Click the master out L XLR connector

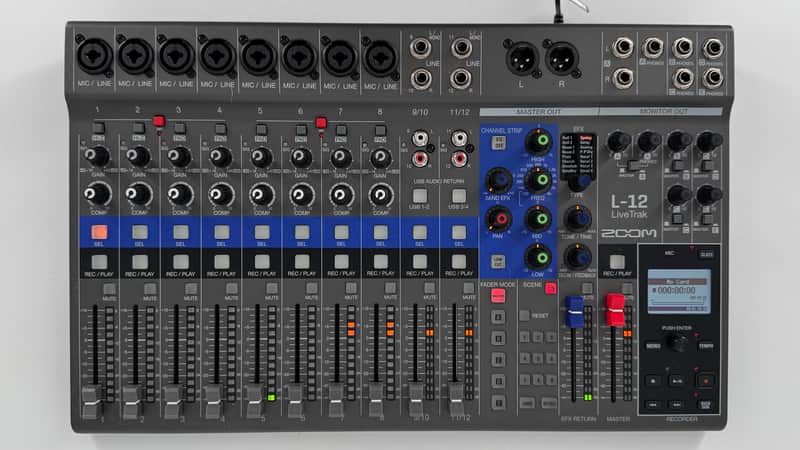[521, 58]
